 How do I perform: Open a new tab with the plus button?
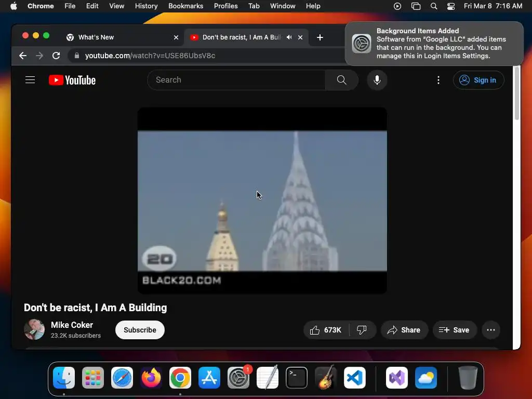tap(320, 37)
